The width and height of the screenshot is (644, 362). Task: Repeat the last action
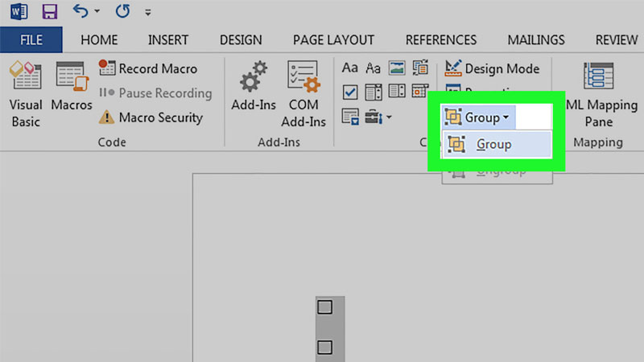(x=122, y=11)
